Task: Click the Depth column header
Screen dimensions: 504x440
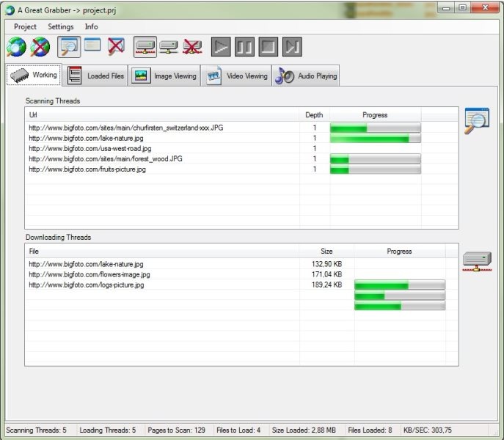Action: [x=314, y=114]
